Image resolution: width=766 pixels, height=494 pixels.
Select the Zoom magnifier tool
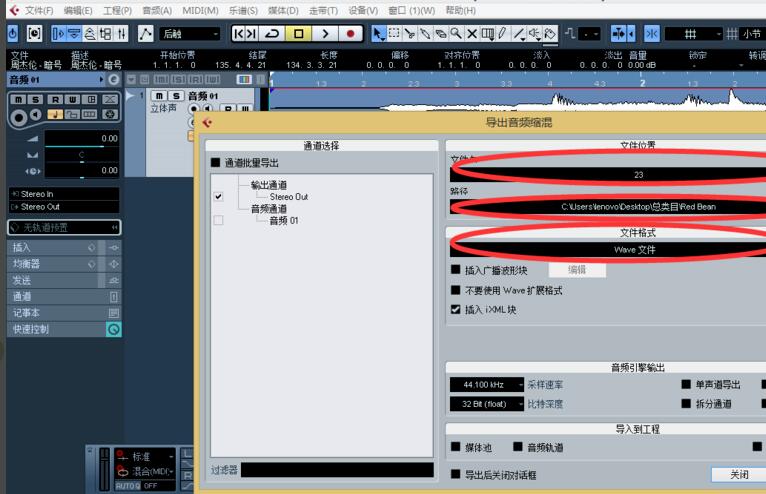pos(456,33)
